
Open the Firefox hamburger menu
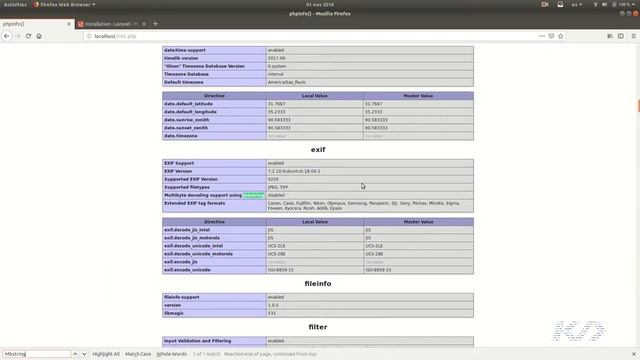(x=633, y=36)
